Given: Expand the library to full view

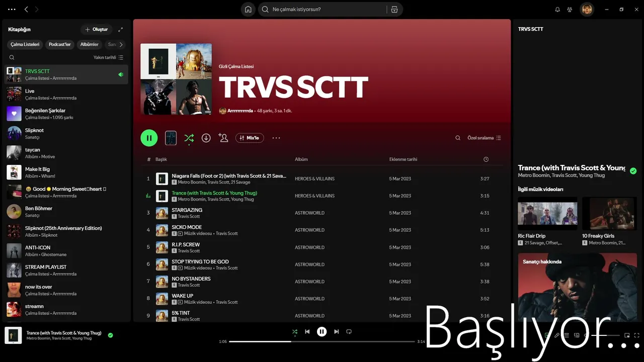Looking at the screenshot, I should [x=120, y=29].
